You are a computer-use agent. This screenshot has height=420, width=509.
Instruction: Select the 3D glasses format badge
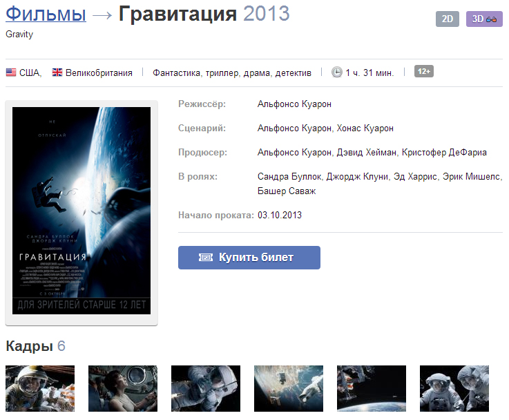484,19
